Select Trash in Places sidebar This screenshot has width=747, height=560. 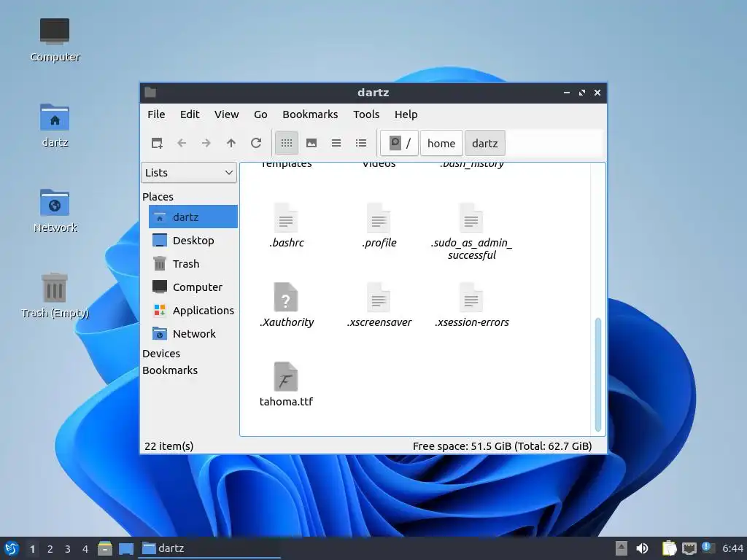(193, 263)
